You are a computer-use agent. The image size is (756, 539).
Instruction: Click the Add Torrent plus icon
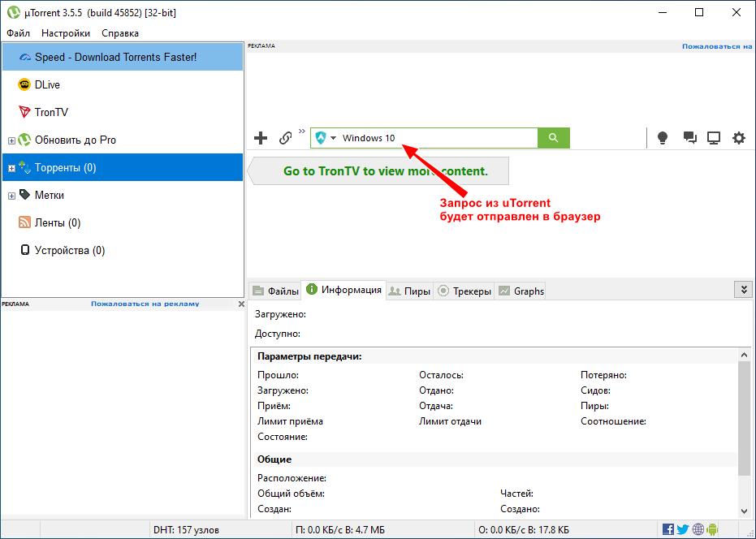pyautogui.click(x=261, y=138)
